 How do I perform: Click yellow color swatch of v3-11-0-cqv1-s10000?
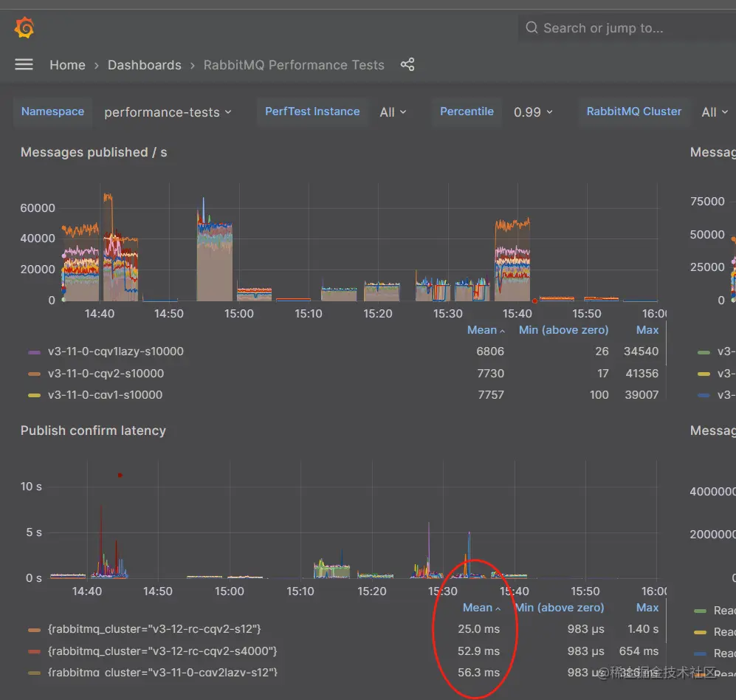click(34, 395)
